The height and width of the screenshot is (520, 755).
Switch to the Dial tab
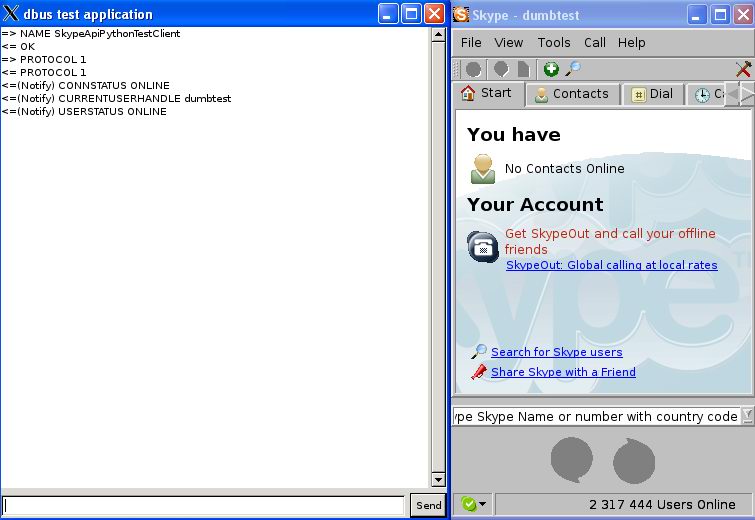coord(652,94)
